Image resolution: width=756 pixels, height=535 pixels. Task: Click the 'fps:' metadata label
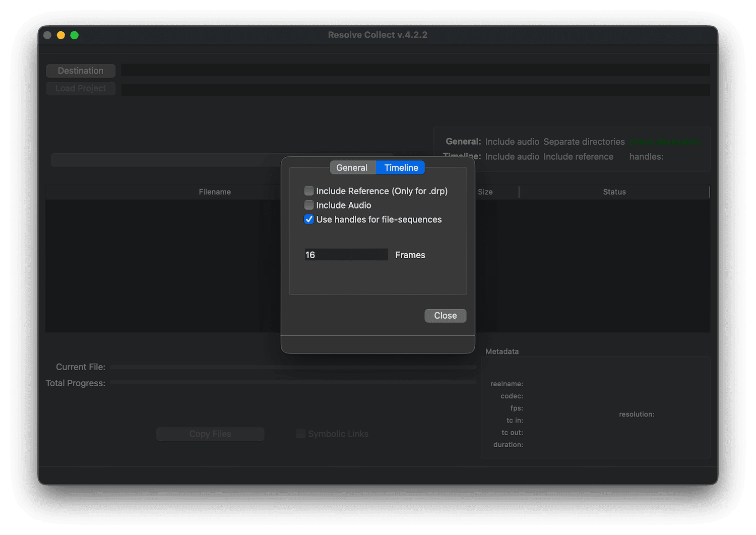(517, 408)
